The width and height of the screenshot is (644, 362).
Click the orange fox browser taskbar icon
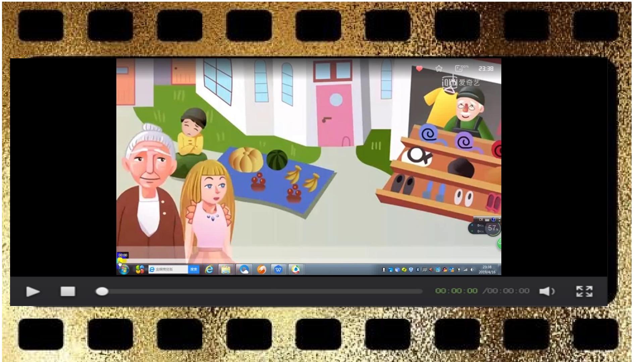coord(261,269)
